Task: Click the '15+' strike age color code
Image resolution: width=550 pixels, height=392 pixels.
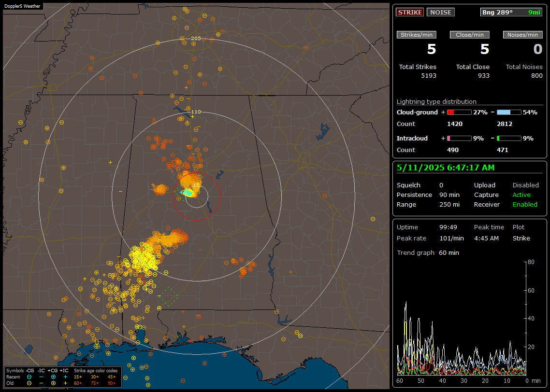Action: click(x=78, y=377)
